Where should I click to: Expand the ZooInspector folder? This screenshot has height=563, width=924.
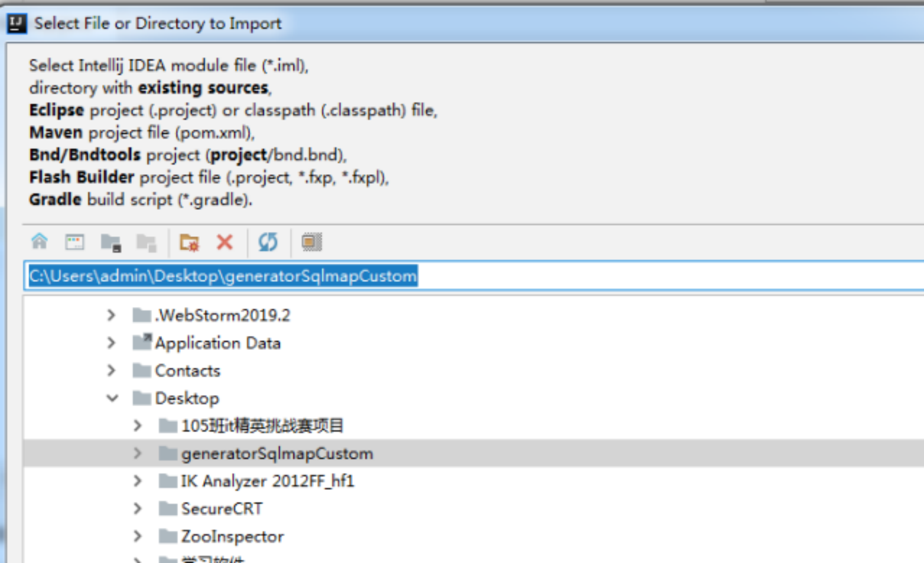tap(138, 536)
